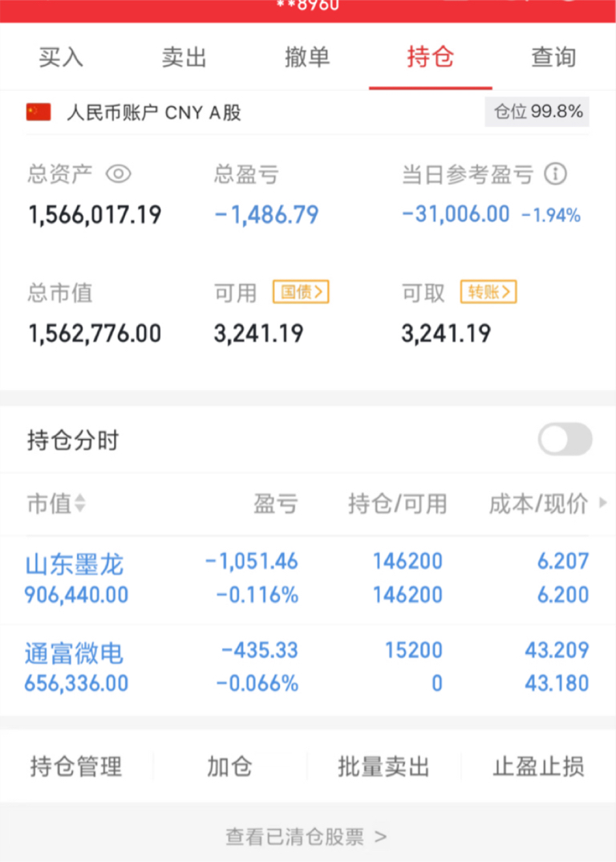
Task: View 查看已清仓股票 link
Action: 306,837
